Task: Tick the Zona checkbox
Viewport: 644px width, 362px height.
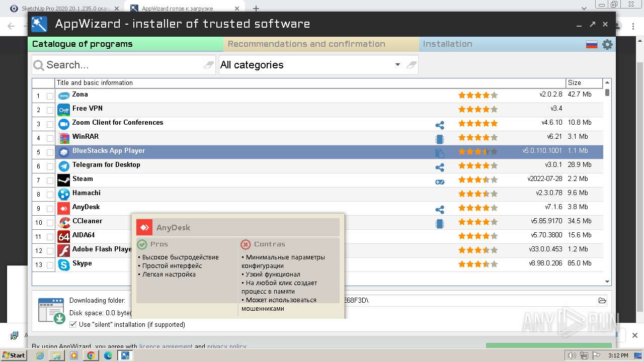Action: [x=50, y=96]
